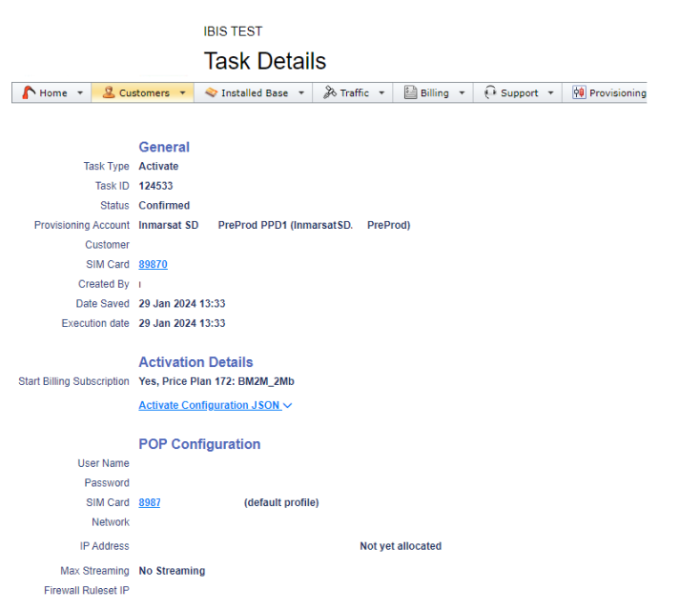Open POP Configuration SIM Card link 8987
Image resolution: width=700 pixels, height=609 pixels.
point(150,502)
